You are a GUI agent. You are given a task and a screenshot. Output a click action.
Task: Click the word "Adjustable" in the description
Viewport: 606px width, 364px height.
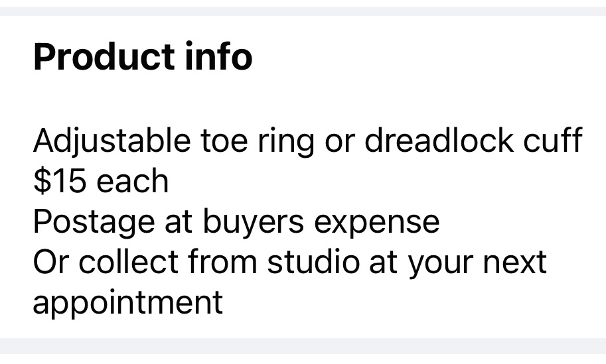[111, 141]
